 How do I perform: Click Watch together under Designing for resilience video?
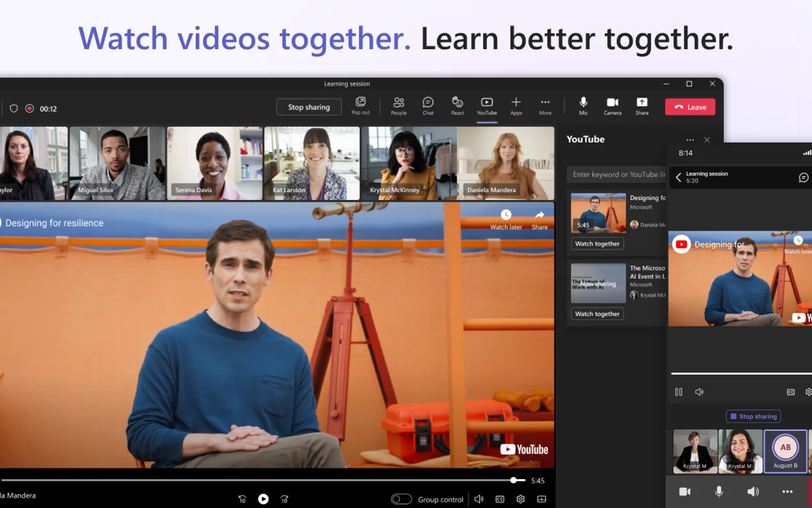coord(597,244)
